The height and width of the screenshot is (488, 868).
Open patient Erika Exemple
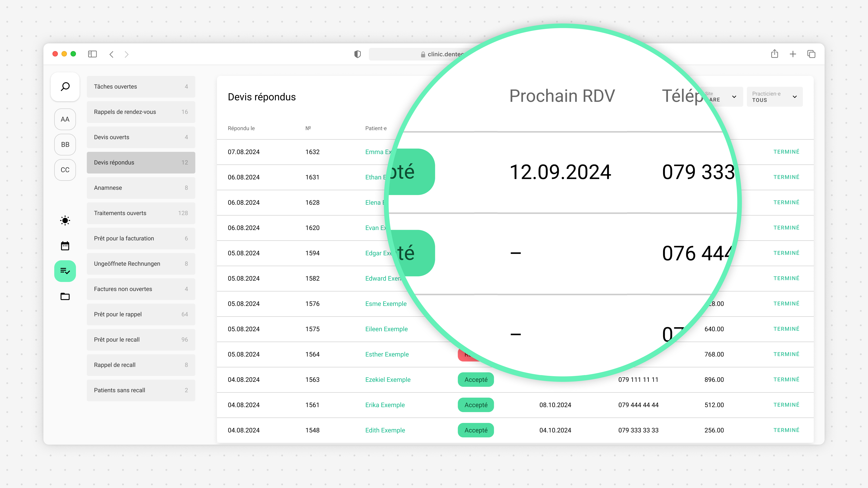click(x=385, y=405)
